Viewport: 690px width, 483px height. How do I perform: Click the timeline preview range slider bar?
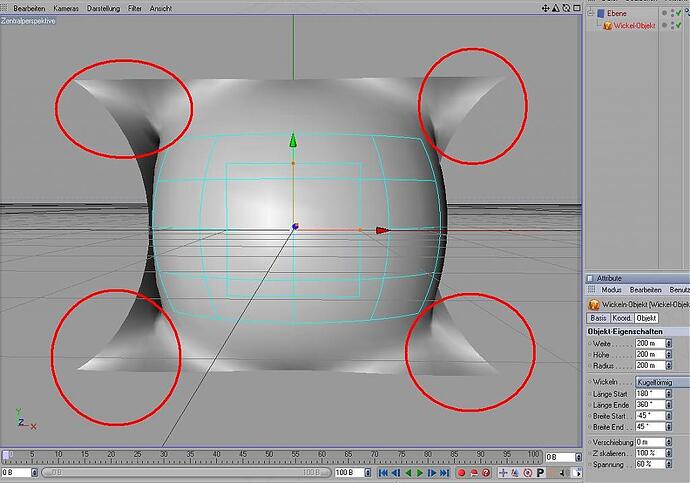pyautogui.click(x=187, y=473)
